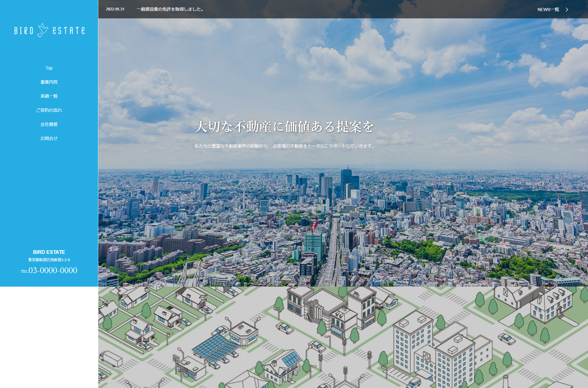Select 実績一覧 from the sidebar menu
The width and height of the screenshot is (588, 388).
pyautogui.click(x=49, y=96)
